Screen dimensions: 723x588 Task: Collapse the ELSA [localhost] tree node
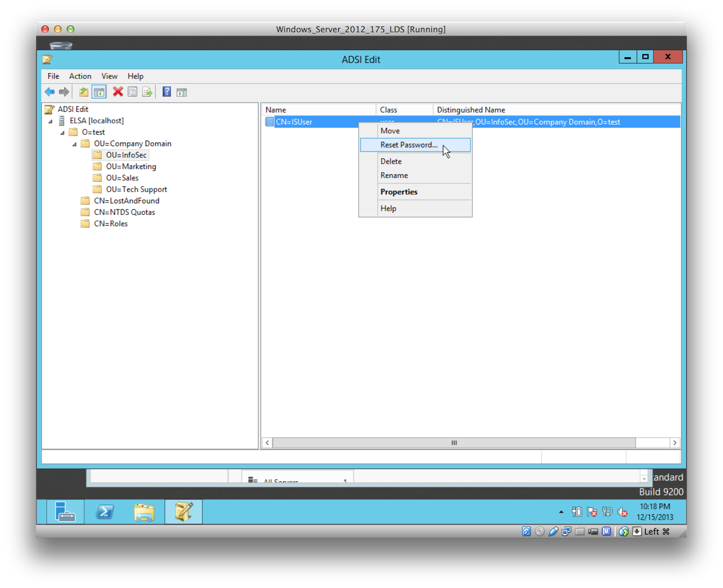(x=51, y=121)
